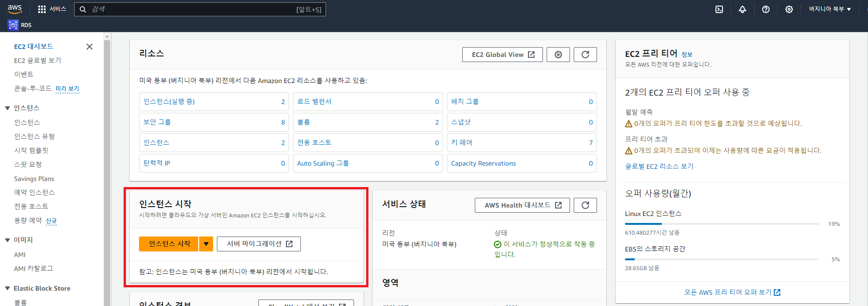Viewport: 868px width, 306px height.
Task: Open 콘솔-투-코드 in sidebar
Action: coord(33,89)
